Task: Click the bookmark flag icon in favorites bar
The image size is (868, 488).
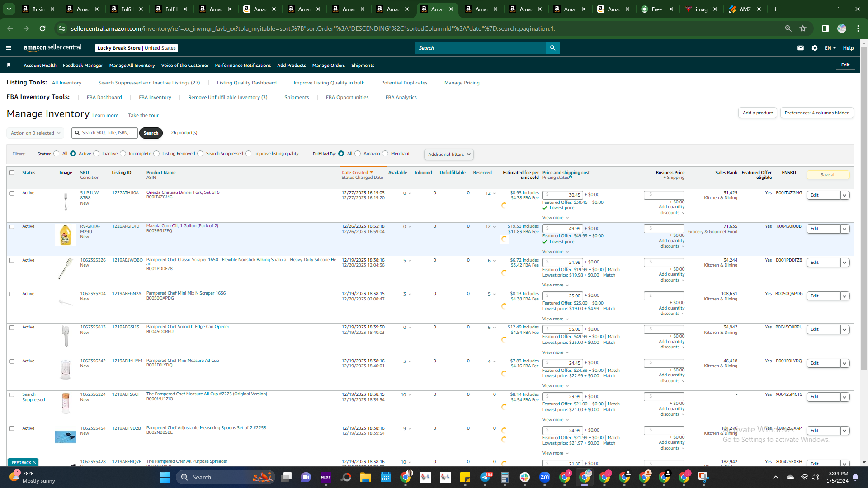Action: pos(9,66)
